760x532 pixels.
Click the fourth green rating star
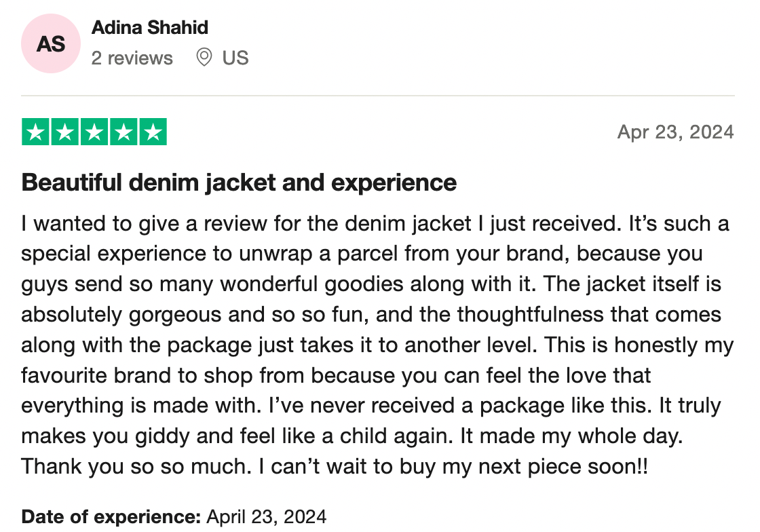pyautogui.click(x=123, y=132)
